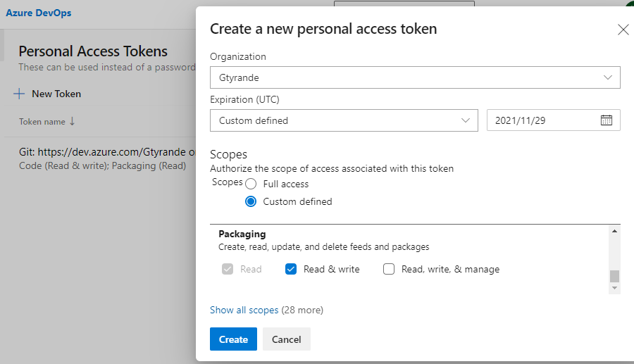This screenshot has width=634, height=364.
Task: Enable Read, write, & manage checkbox
Action: [389, 269]
